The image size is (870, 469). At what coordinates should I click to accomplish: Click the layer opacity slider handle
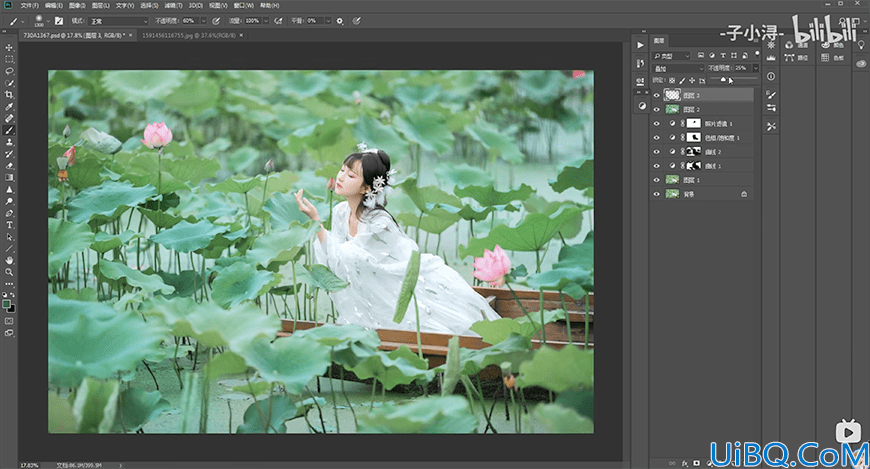click(x=722, y=80)
